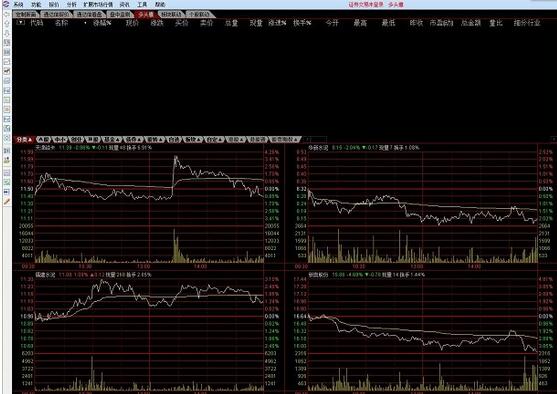This screenshot has height=394, width=557.
Task: Sort by the 换手% column header
Action: click(x=302, y=23)
